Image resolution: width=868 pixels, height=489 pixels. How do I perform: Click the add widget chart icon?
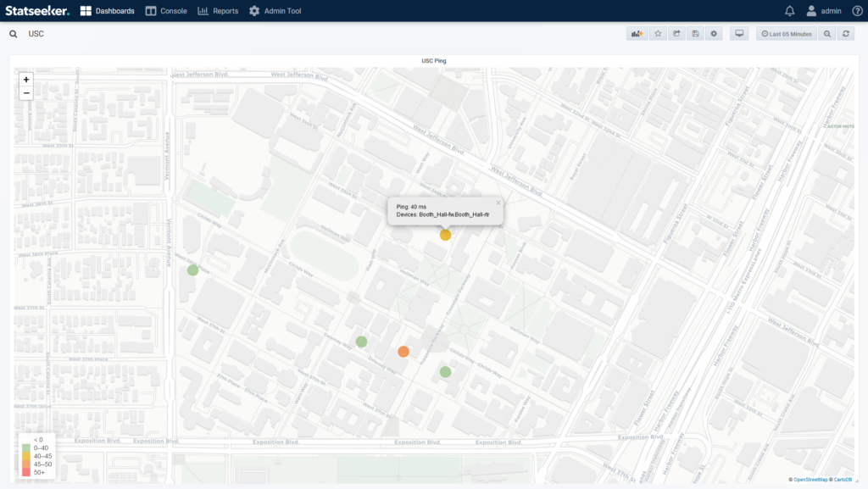pyautogui.click(x=636, y=34)
